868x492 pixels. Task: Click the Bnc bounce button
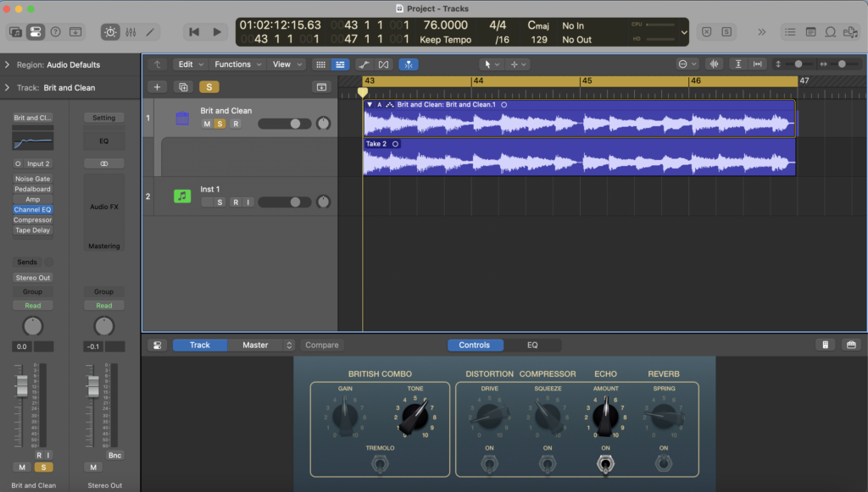point(114,455)
